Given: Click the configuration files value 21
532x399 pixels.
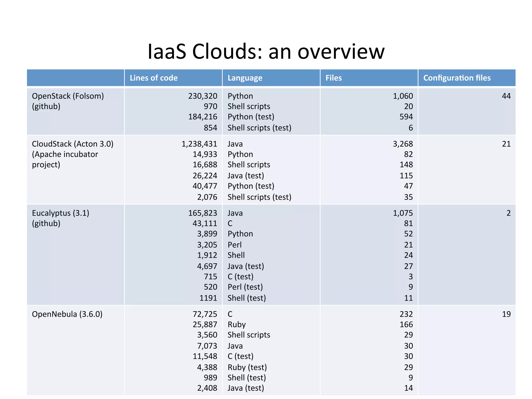Looking at the screenshot, I should (506, 144).
